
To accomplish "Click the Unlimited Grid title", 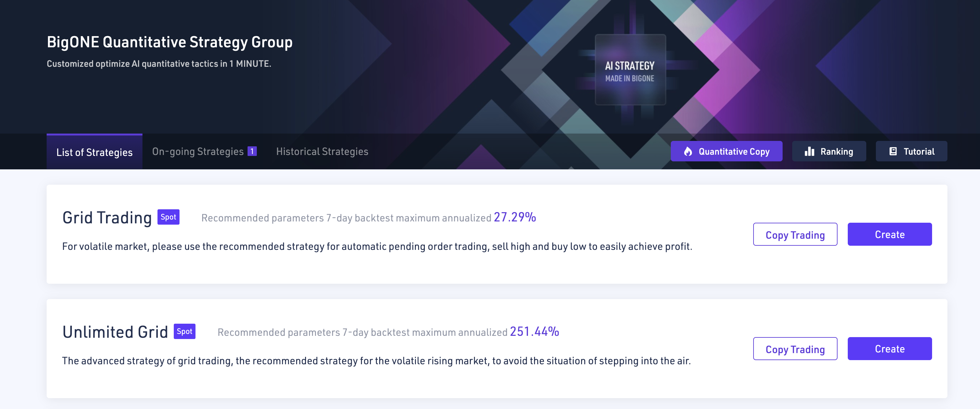I will point(115,332).
